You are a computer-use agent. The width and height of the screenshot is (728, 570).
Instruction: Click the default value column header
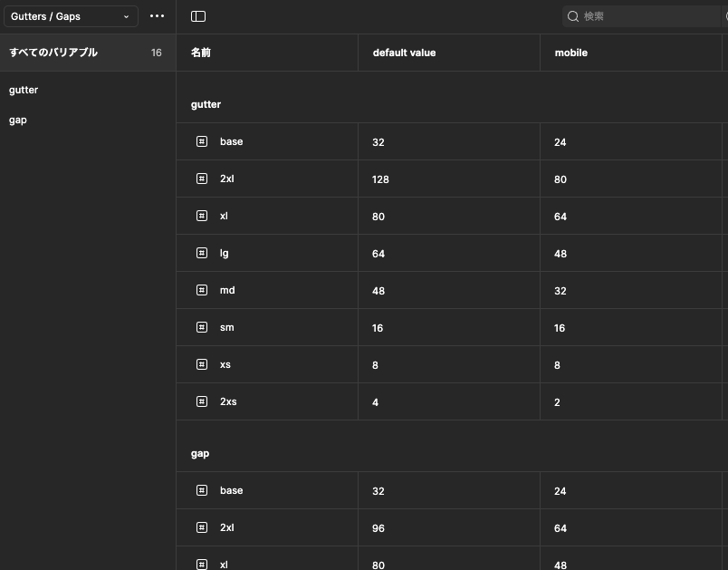click(x=405, y=53)
